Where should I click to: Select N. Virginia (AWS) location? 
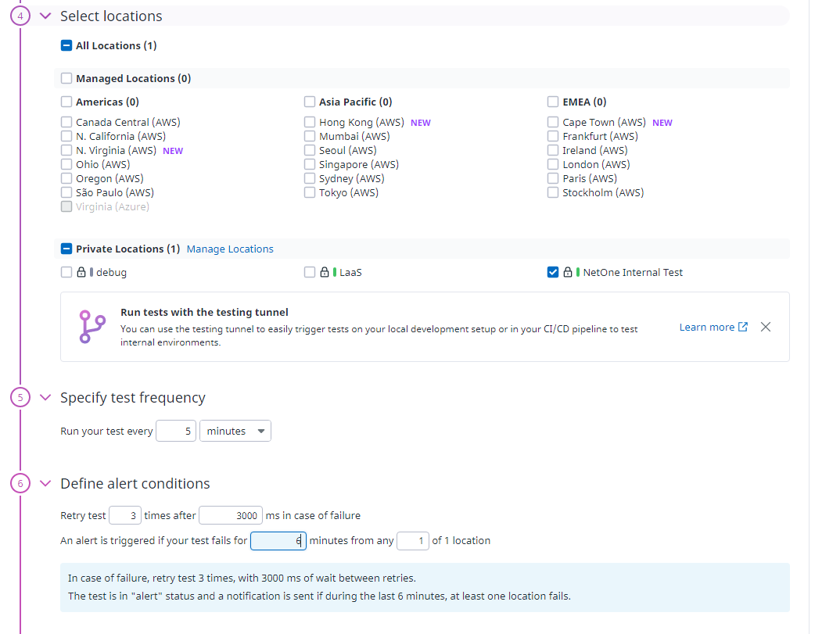click(66, 150)
